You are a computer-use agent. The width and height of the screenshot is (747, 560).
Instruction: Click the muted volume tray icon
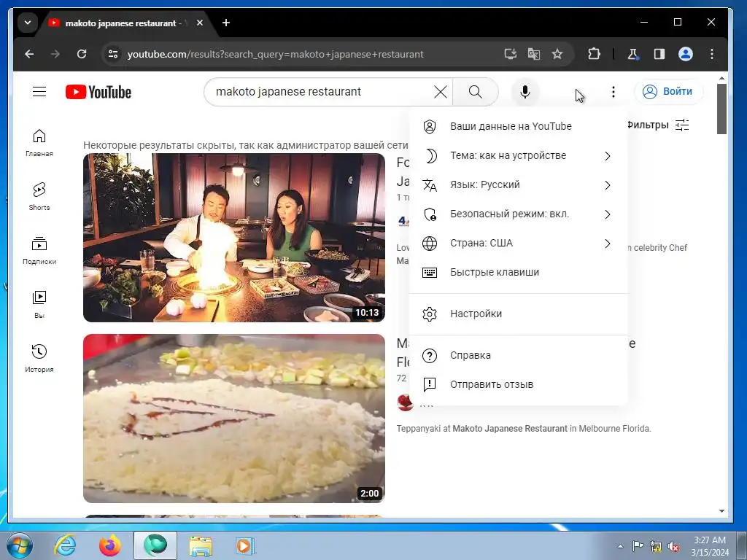click(673, 546)
